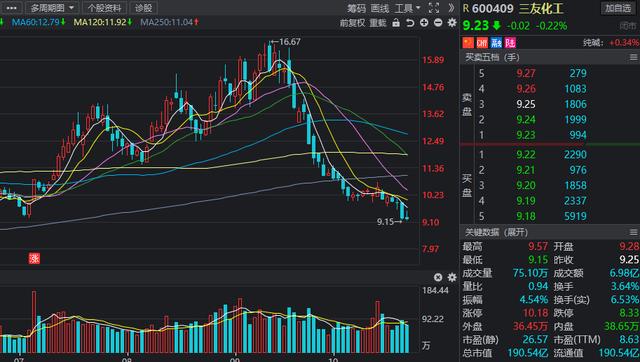Zoom in with the plus icon
This screenshot has height=362, width=640.
[424, 23]
